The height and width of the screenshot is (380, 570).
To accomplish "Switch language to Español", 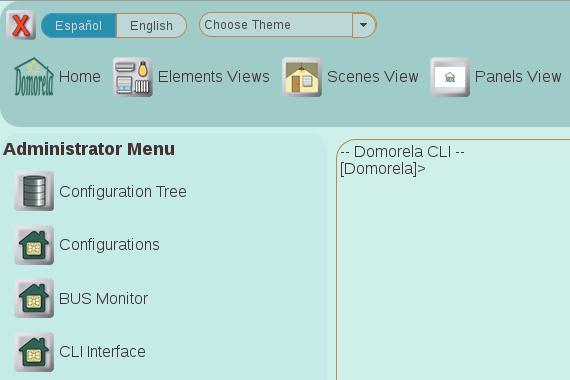I will pyautogui.click(x=79, y=25).
